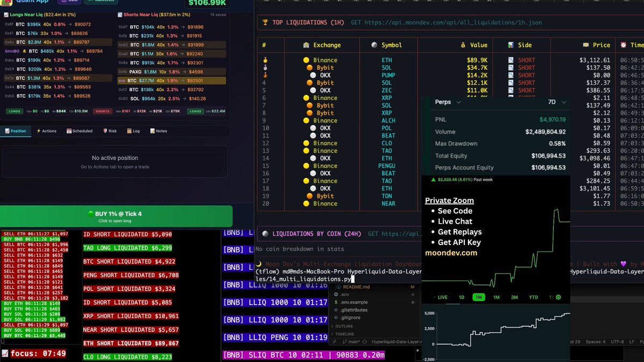Select the 1M chart range
Screen dimensions: 644x362
[x=496, y=297]
